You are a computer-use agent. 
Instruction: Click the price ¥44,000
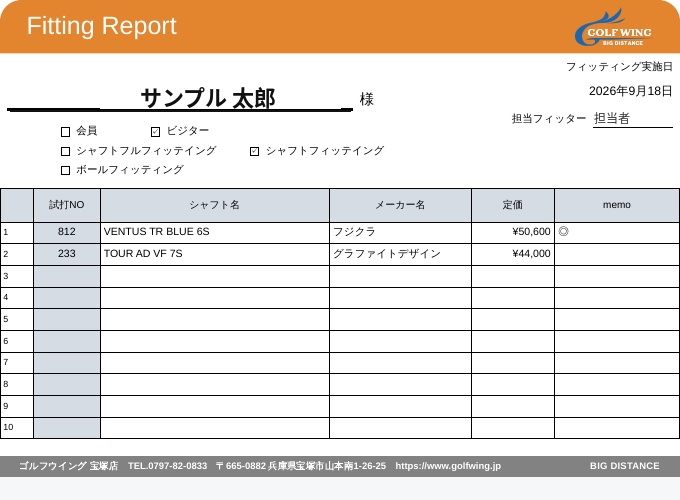pyautogui.click(x=531, y=254)
